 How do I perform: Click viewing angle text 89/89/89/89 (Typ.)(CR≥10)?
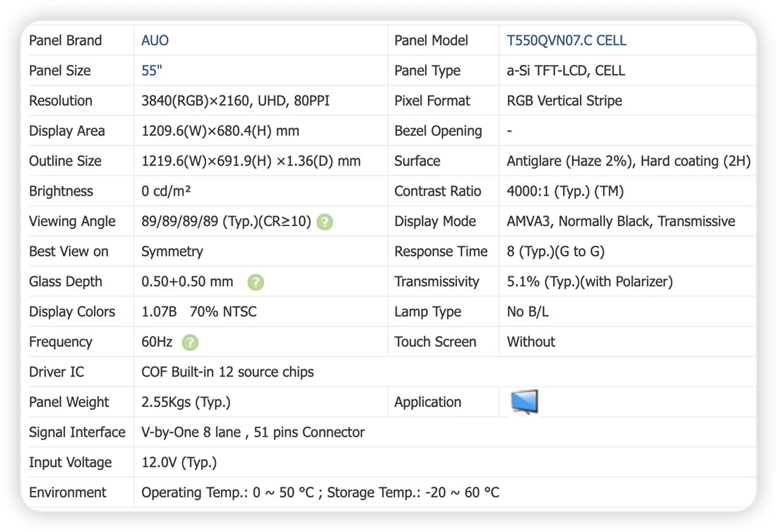pos(226,222)
